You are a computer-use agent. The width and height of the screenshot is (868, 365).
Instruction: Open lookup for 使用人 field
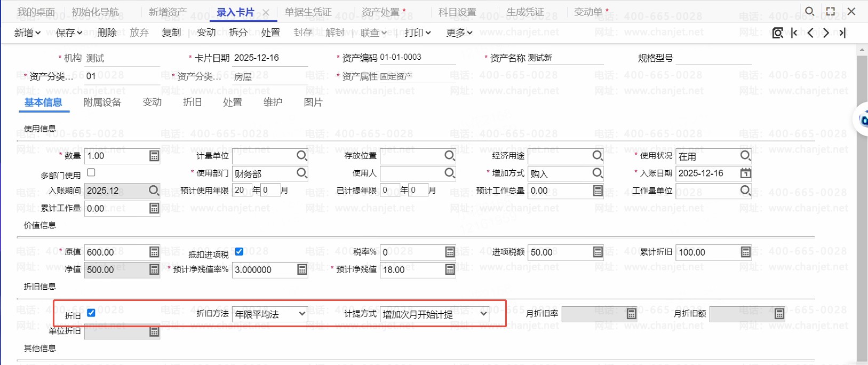pos(450,173)
